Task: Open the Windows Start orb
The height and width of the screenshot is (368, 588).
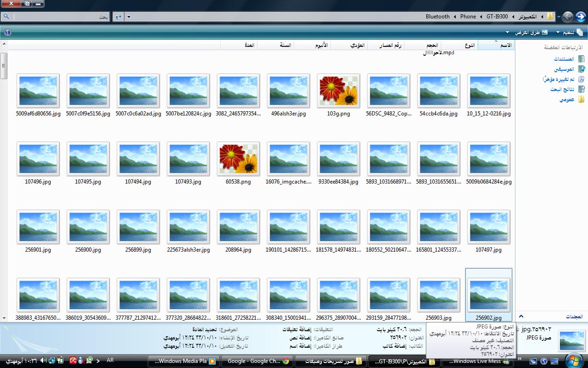Action: click(574, 361)
